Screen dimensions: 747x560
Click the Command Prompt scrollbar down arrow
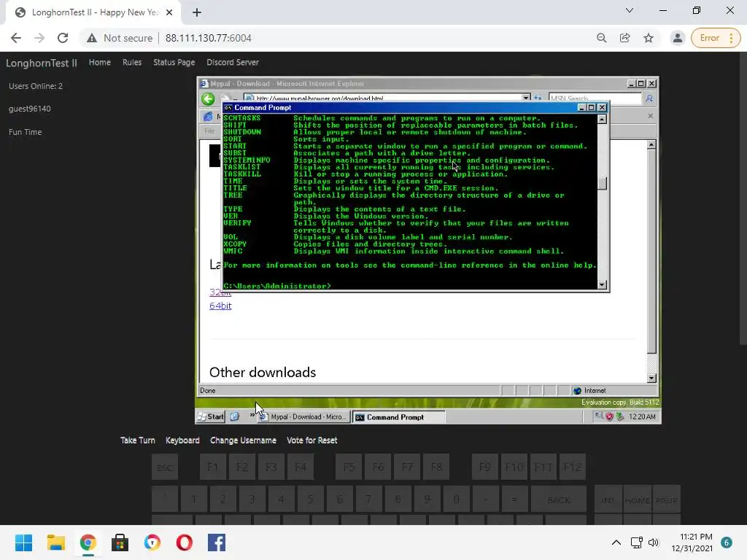tap(602, 285)
